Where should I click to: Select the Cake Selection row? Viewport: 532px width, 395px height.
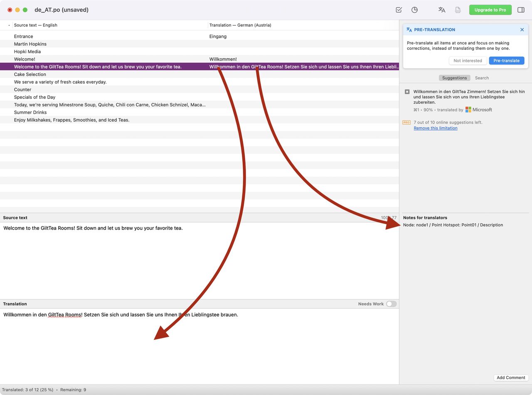[x=30, y=74]
